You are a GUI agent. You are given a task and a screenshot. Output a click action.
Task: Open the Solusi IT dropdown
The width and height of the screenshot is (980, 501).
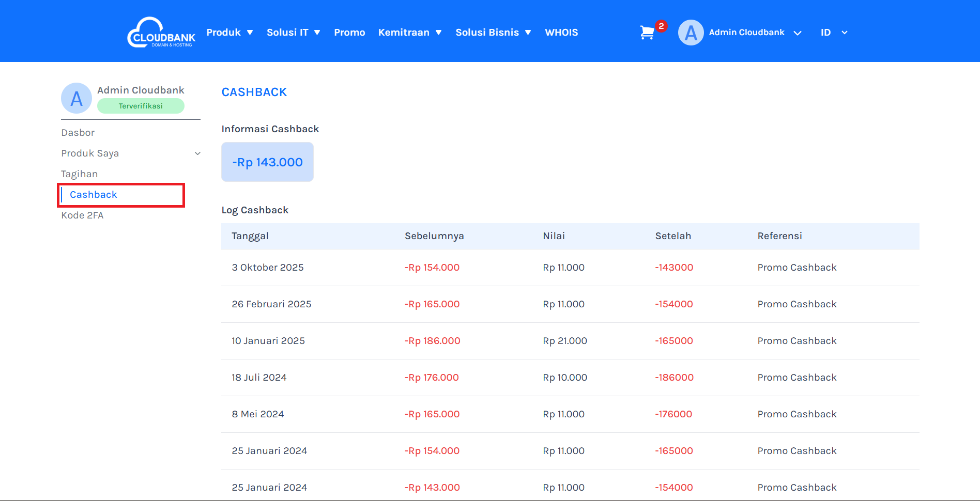click(293, 33)
